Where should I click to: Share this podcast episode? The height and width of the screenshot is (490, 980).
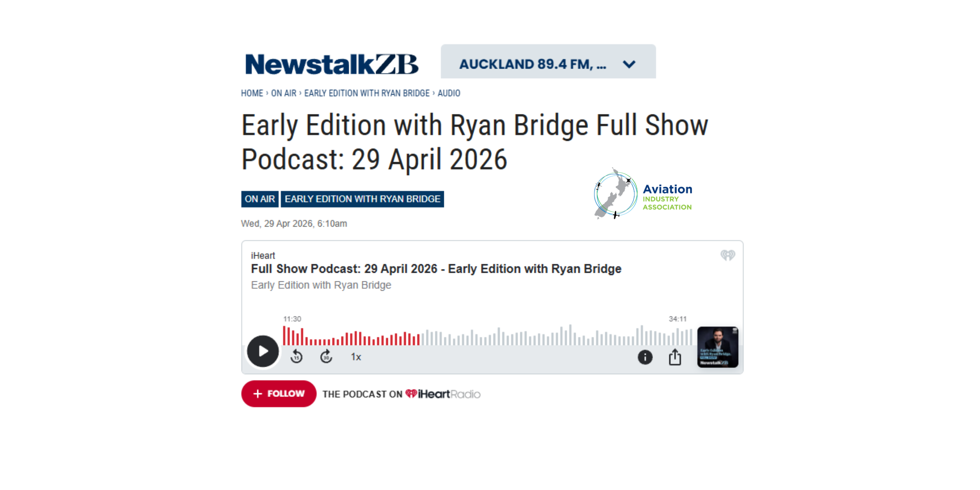(x=675, y=357)
